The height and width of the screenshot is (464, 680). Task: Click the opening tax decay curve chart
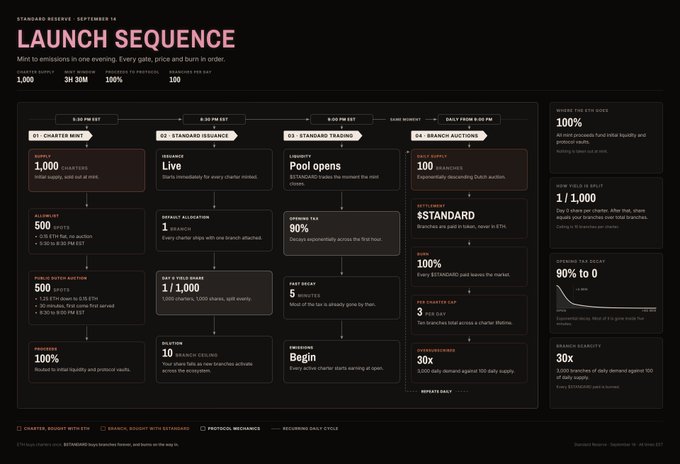(606, 297)
